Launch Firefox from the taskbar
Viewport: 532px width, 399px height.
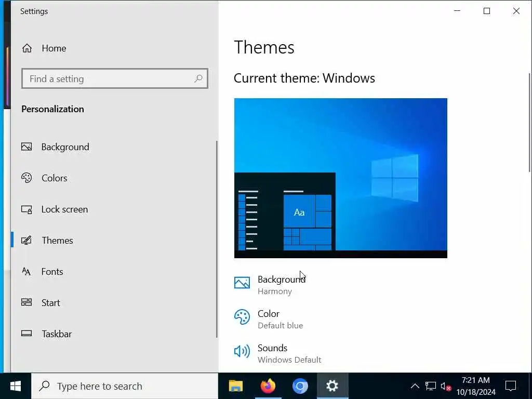[x=268, y=386]
